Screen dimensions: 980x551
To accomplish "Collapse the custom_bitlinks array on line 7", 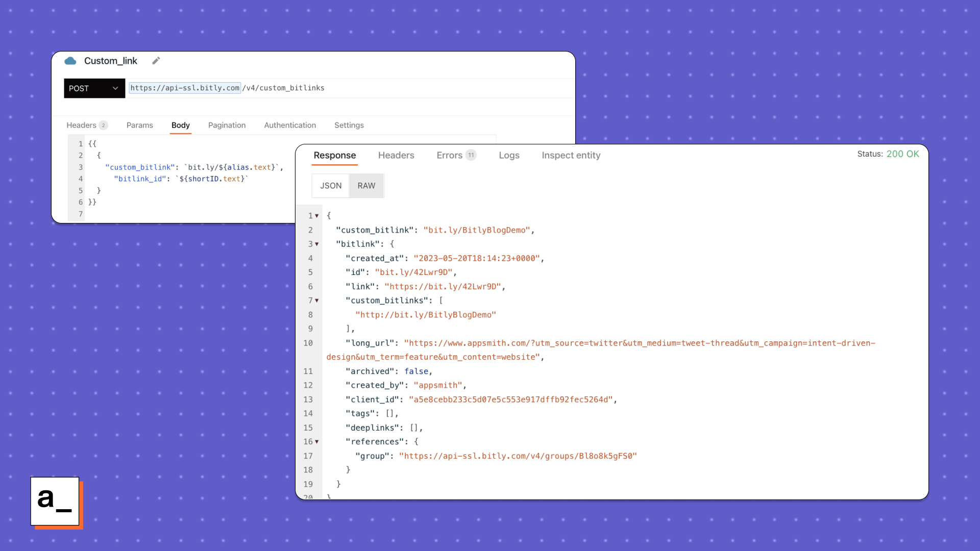I will coord(317,300).
